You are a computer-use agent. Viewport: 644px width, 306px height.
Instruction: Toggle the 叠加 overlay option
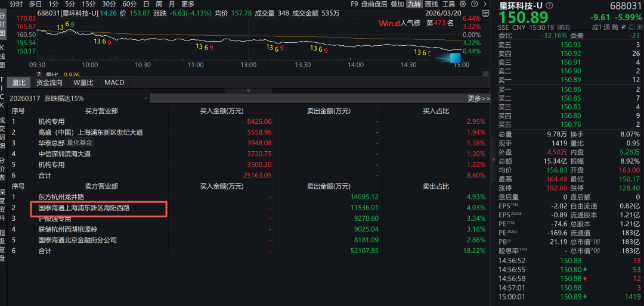398,4
